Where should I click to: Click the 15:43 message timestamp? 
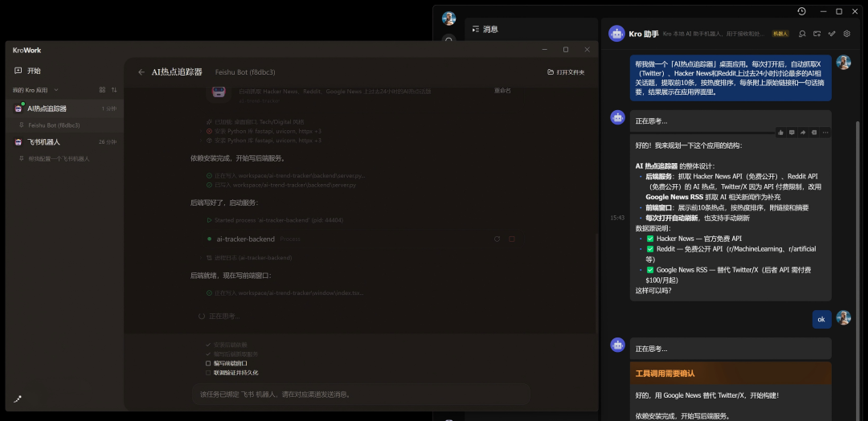617,218
